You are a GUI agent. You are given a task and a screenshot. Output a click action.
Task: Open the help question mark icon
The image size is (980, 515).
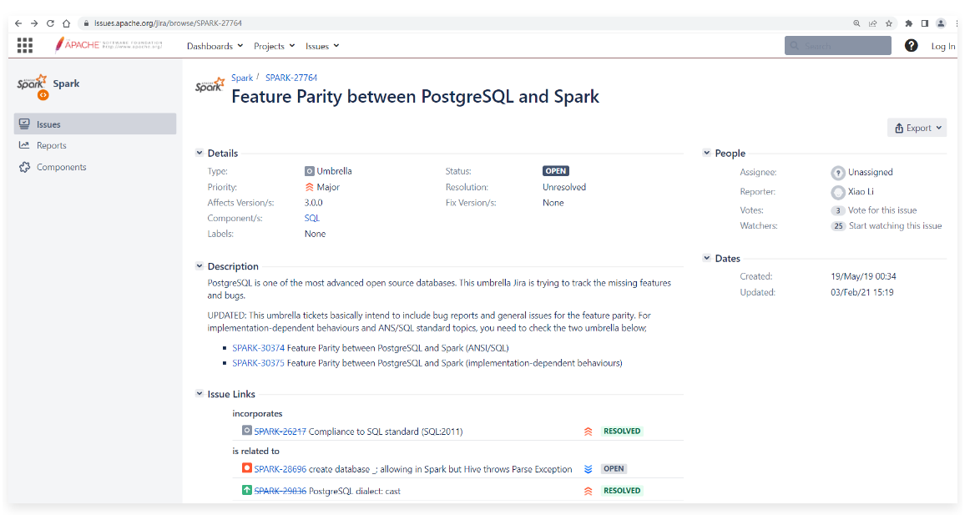tap(912, 46)
